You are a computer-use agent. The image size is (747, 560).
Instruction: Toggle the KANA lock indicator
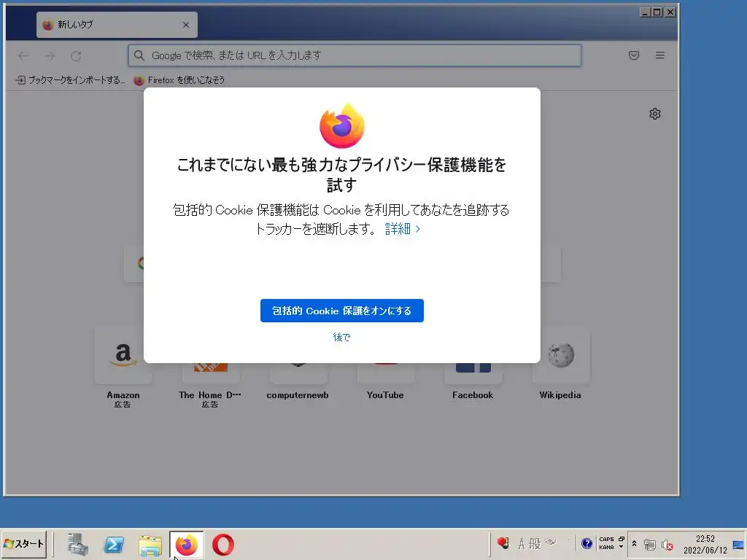tap(606, 547)
